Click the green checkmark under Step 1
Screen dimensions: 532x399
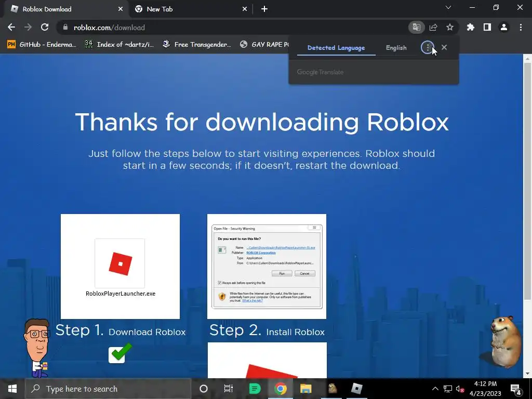point(120,353)
